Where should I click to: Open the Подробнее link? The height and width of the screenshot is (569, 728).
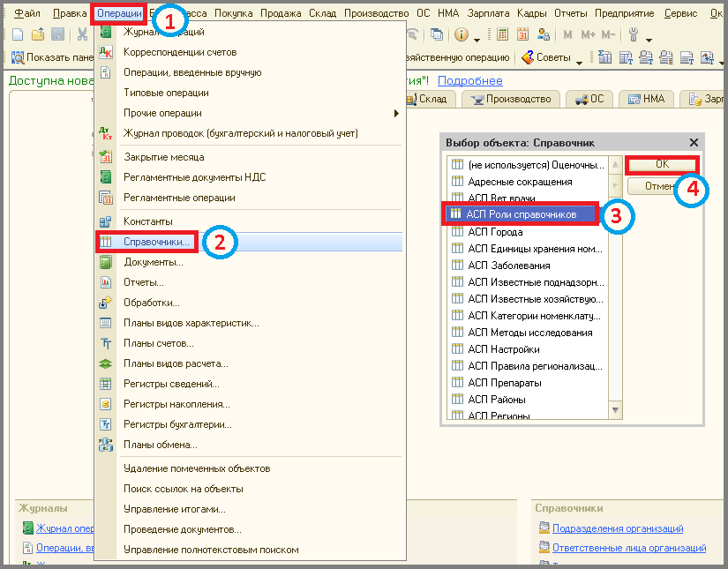click(469, 81)
